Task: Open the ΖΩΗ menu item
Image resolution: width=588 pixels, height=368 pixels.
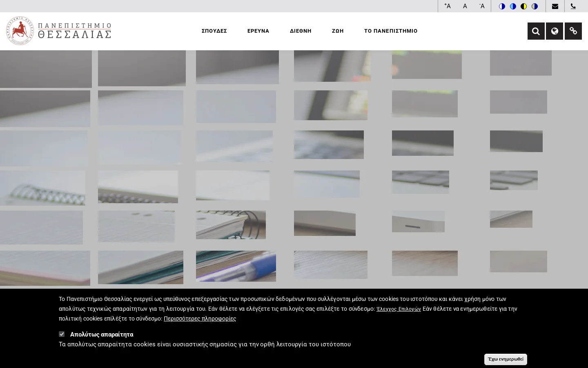Action: pos(338,31)
